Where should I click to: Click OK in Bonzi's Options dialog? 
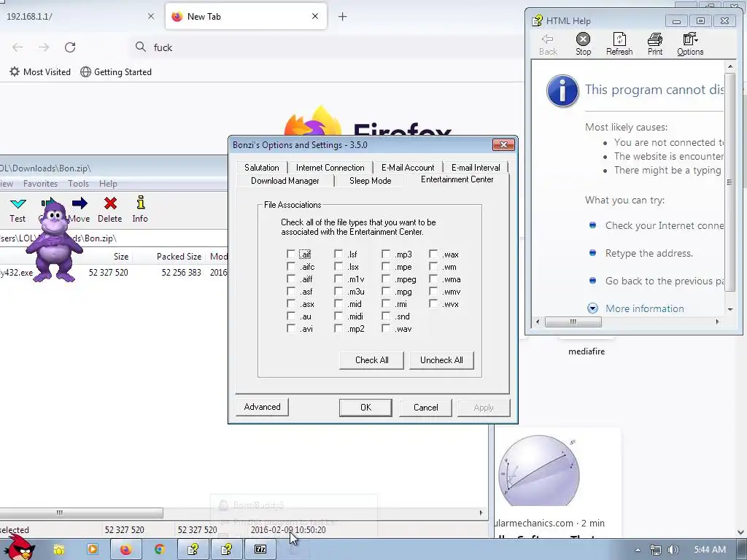365,408
